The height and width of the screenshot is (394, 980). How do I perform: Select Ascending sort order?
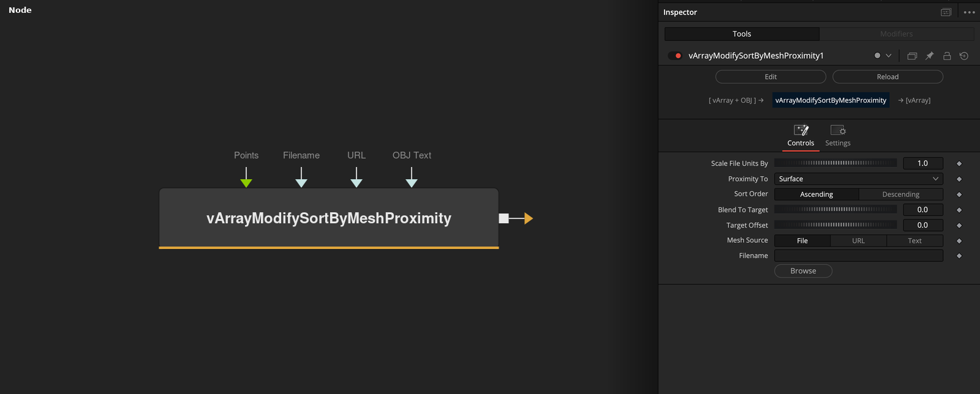click(816, 194)
